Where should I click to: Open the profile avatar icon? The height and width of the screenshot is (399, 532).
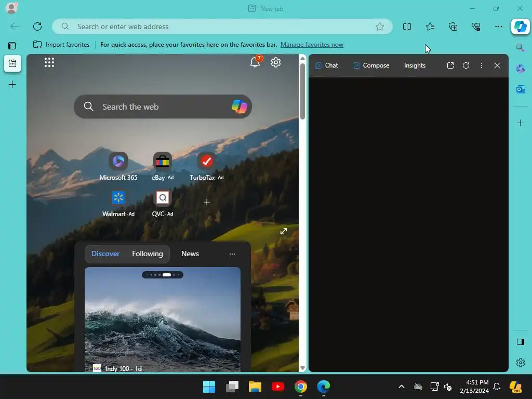11,8
